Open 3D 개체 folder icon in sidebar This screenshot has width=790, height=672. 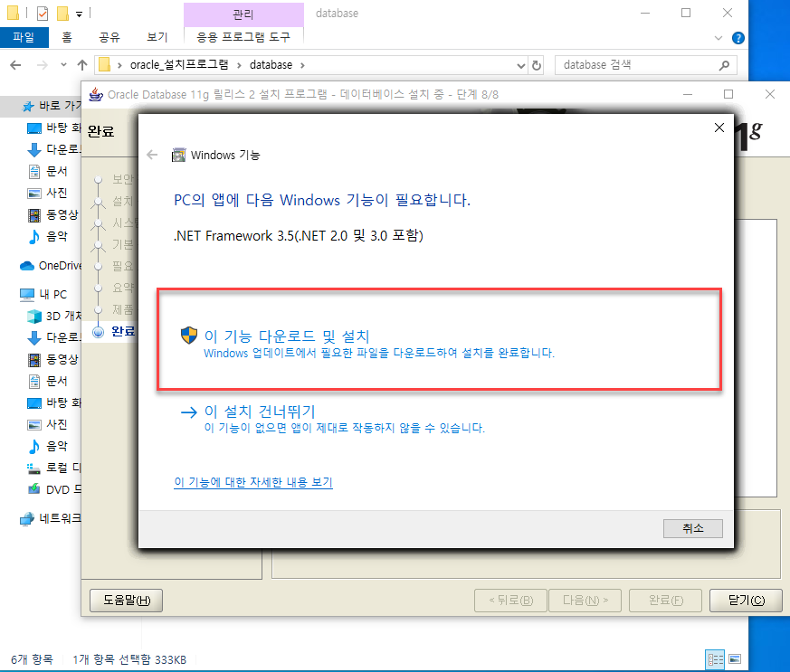click(34, 317)
